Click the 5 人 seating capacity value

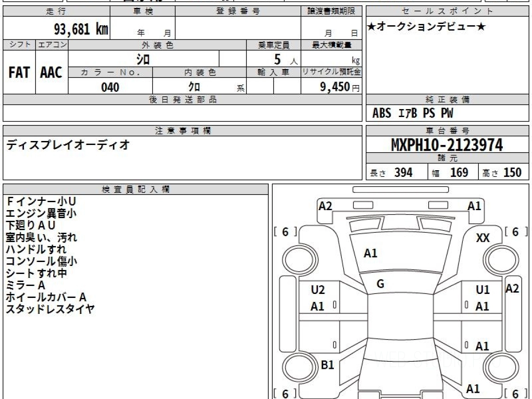pos(286,59)
